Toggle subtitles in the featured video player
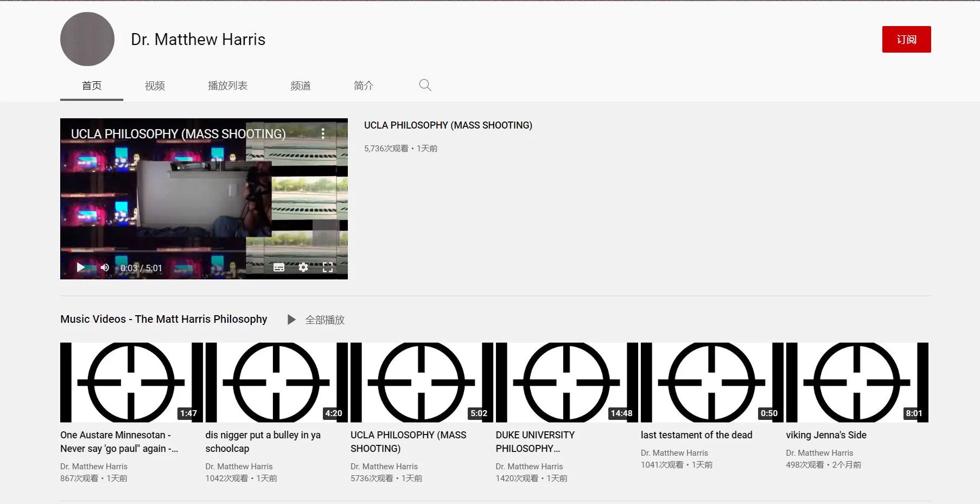This screenshot has height=504, width=980. click(x=279, y=267)
